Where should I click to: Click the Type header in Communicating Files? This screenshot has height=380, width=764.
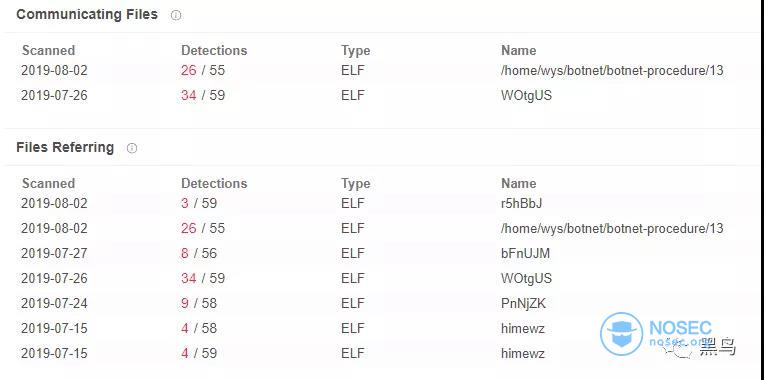click(355, 50)
